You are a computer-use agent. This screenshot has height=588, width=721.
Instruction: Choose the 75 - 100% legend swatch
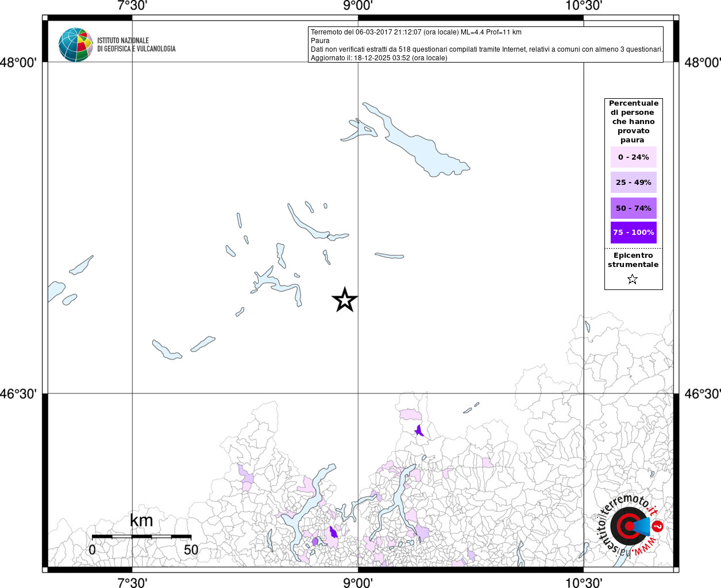(x=633, y=233)
